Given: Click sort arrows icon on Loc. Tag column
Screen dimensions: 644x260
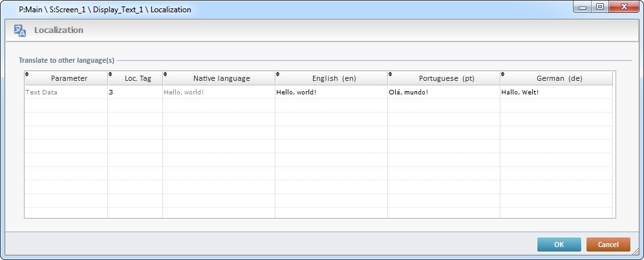Looking at the screenshot, I should tap(111, 74).
